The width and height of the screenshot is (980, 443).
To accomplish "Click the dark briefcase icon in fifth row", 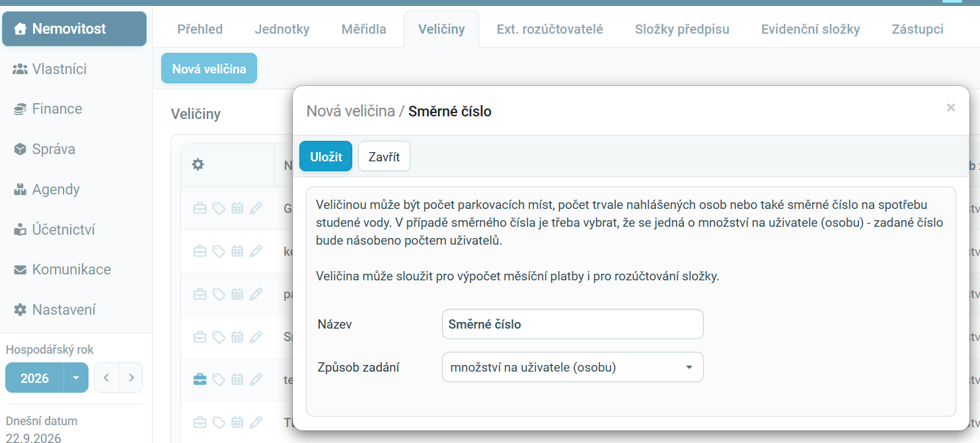I will (200, 380).
